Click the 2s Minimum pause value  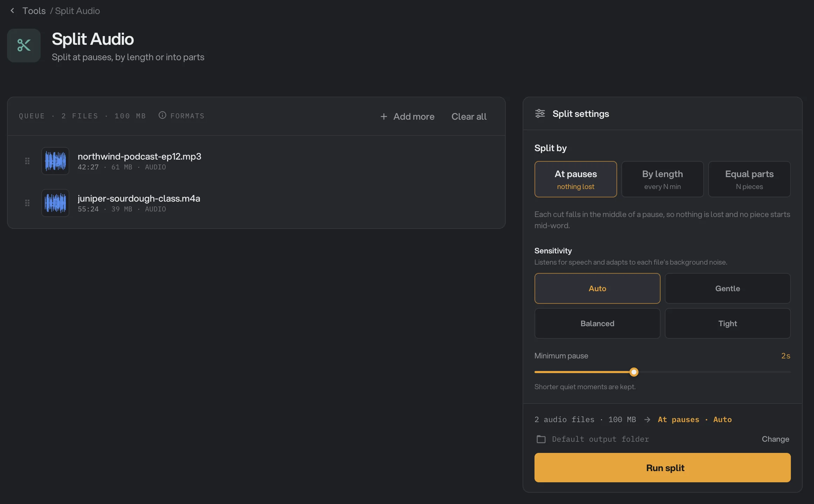[x=786, y=356]
